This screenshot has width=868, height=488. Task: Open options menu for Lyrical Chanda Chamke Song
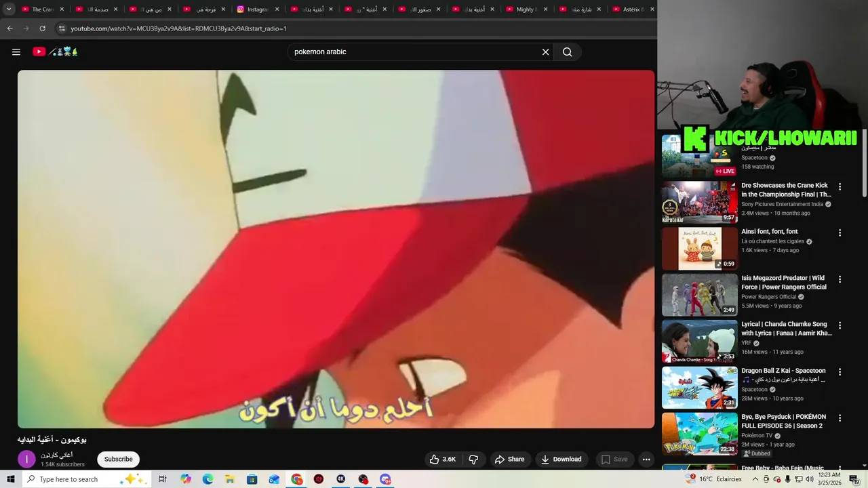840,325
